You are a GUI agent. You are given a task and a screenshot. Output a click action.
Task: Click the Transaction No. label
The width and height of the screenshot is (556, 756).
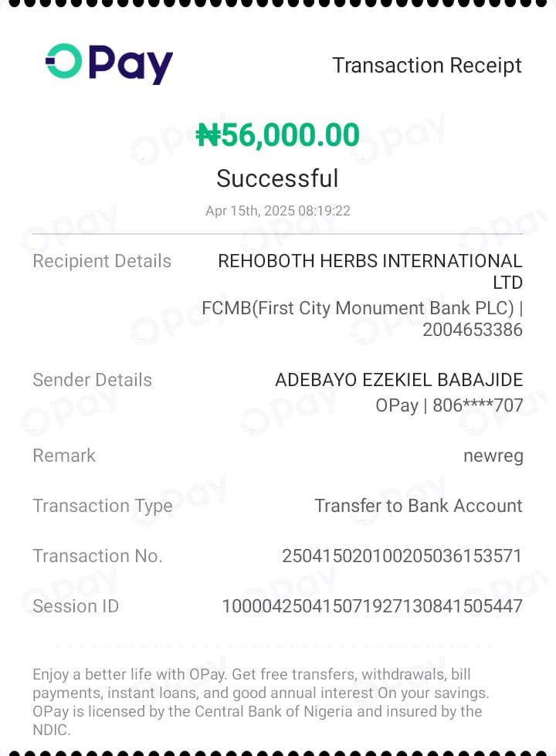97,556
